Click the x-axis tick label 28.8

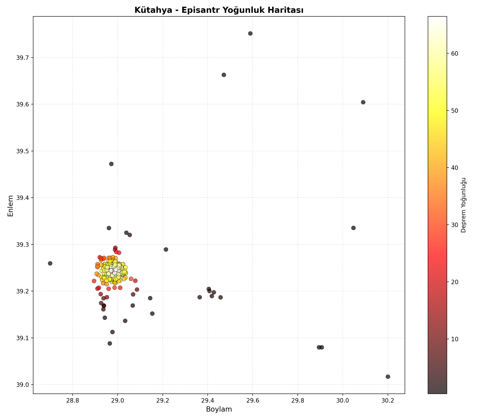72,400
